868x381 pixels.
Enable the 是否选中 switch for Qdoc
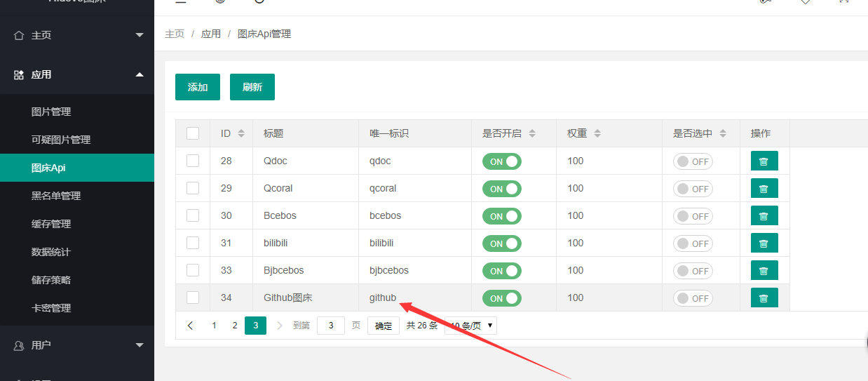(693, 161)
